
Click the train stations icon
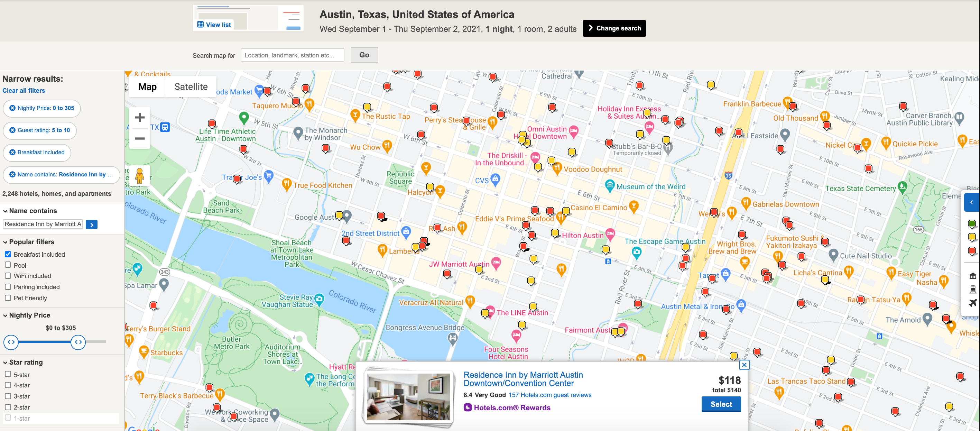tap(972, 290)
